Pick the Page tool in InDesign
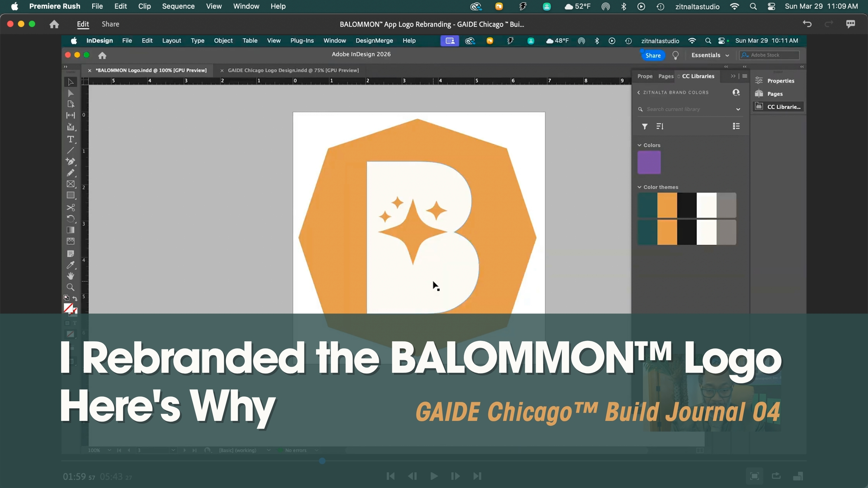 click(71, 104)
